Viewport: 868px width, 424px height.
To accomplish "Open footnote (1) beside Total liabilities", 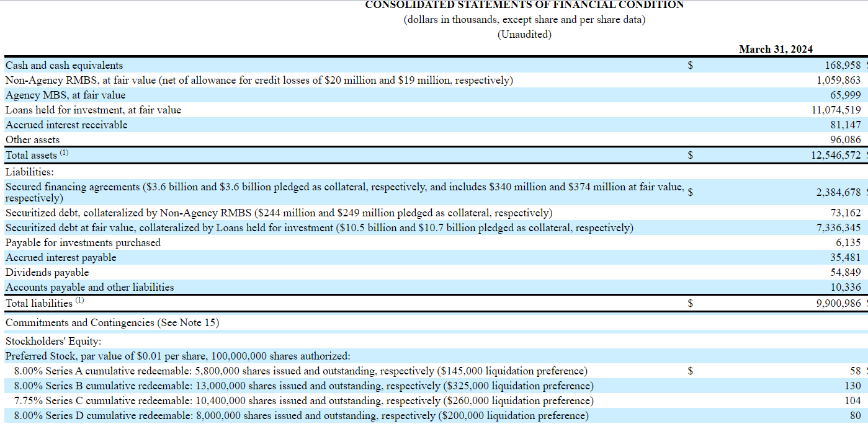I will [80, 301].
